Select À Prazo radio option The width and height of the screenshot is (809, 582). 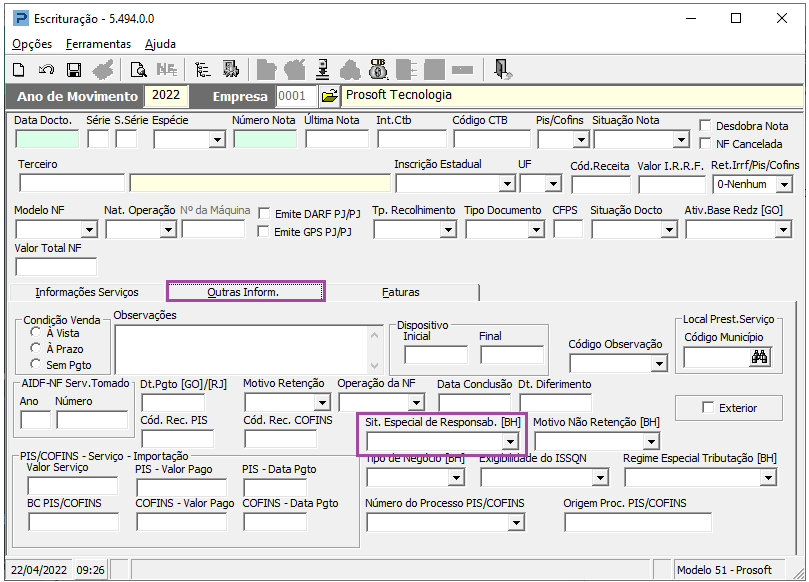36,348
